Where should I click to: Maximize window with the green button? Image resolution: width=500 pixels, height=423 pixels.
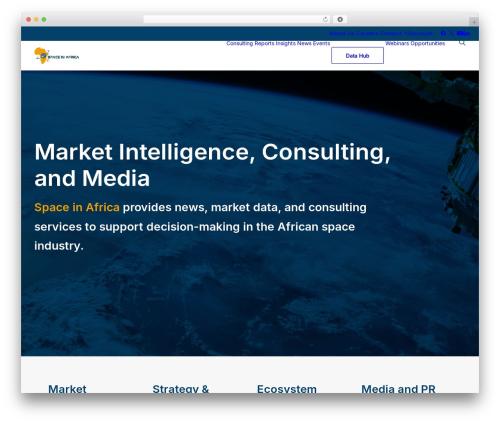coord(44,19)
